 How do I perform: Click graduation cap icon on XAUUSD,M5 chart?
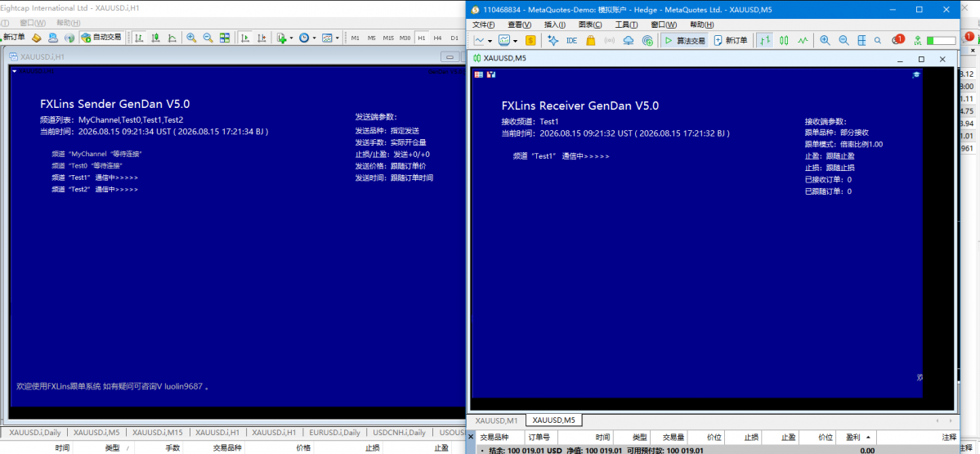[x=916, y=74]
